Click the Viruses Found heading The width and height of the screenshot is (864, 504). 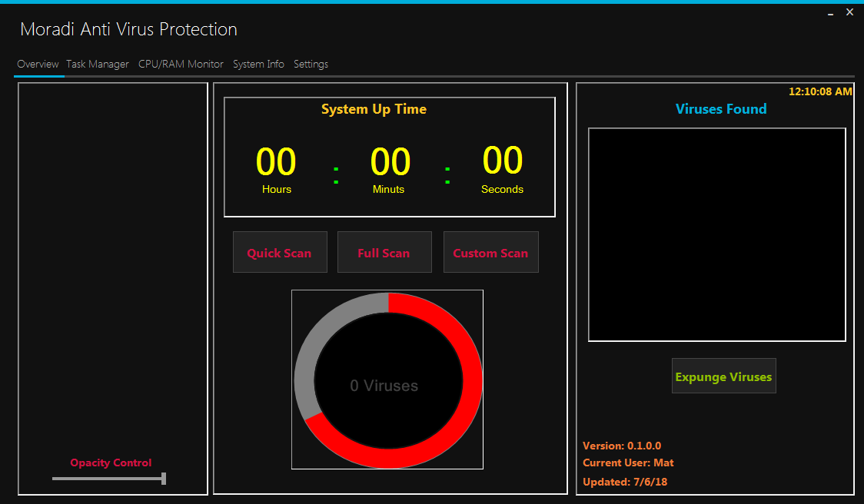721,109
